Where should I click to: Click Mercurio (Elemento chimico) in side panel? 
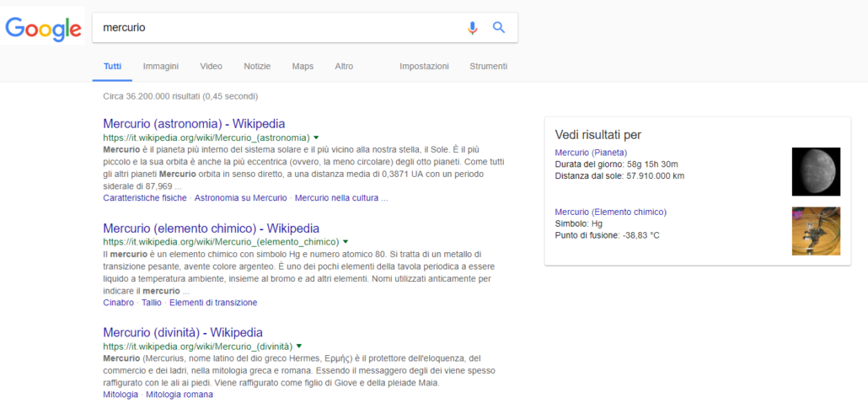611,212
